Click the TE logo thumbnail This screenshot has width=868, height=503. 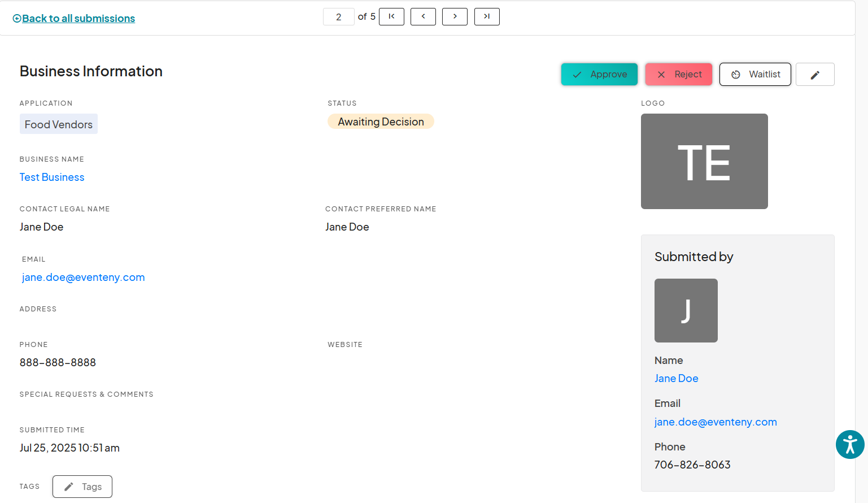(x=704, y=162)
